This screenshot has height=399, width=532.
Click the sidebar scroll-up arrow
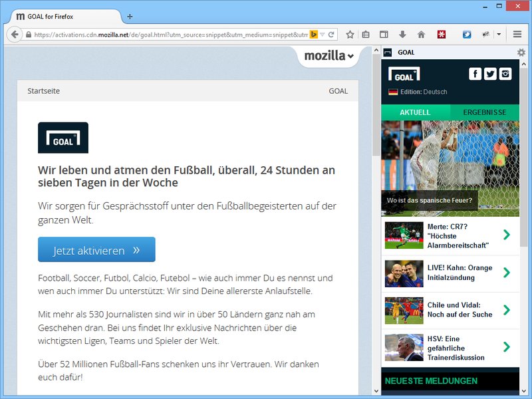(524, 64)
